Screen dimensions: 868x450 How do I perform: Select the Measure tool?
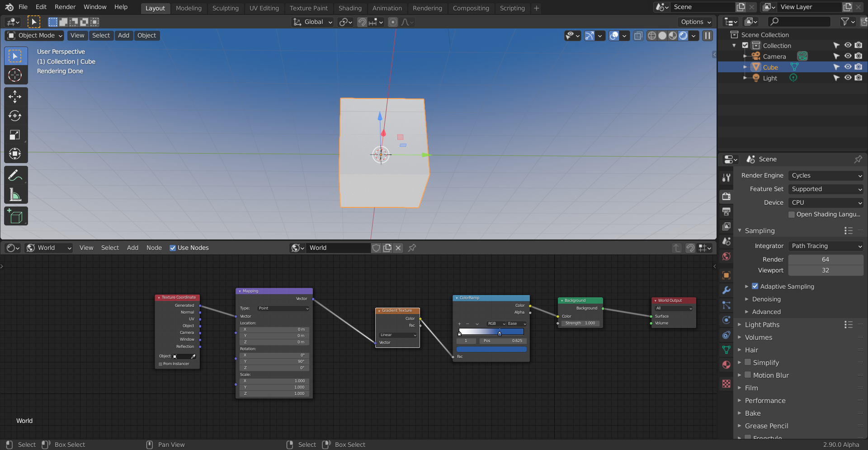point(15,195)
